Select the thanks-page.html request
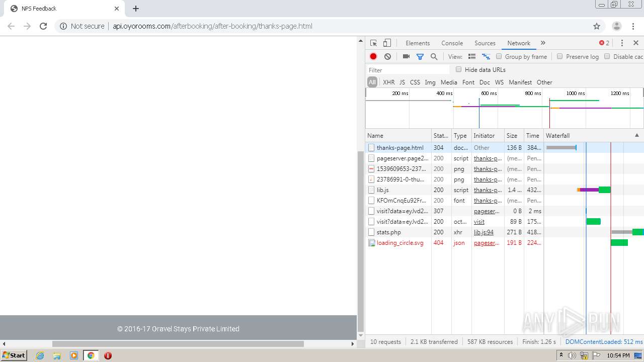 click(x=505, y=148)
